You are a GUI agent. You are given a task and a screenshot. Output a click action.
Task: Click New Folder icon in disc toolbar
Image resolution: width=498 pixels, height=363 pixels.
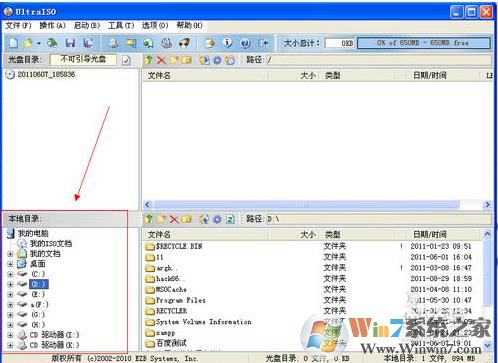pyautogui.click(x=174, y=60)
